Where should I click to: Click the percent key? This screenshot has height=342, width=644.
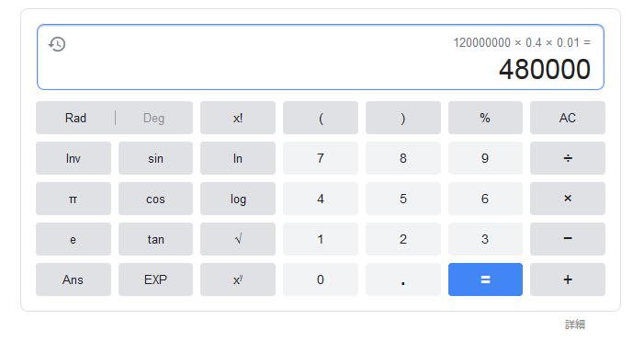click(485, 118)
